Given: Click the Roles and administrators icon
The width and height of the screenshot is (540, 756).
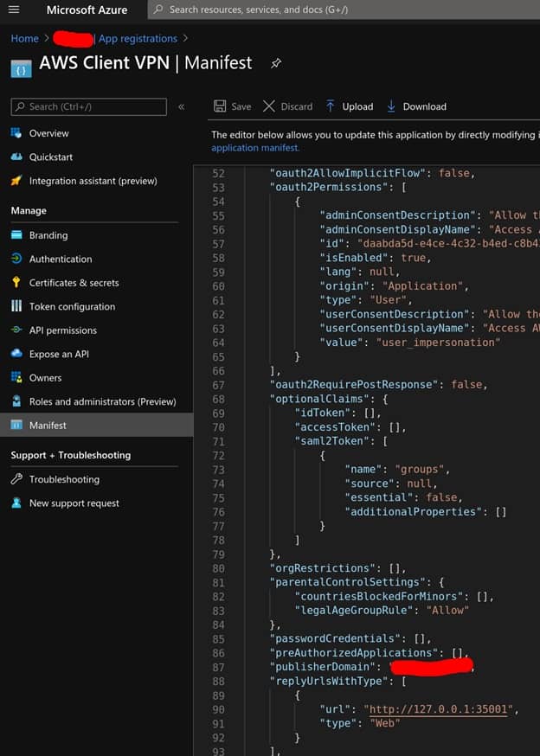Looking at the screenshot, I should [x=16, y=401].
